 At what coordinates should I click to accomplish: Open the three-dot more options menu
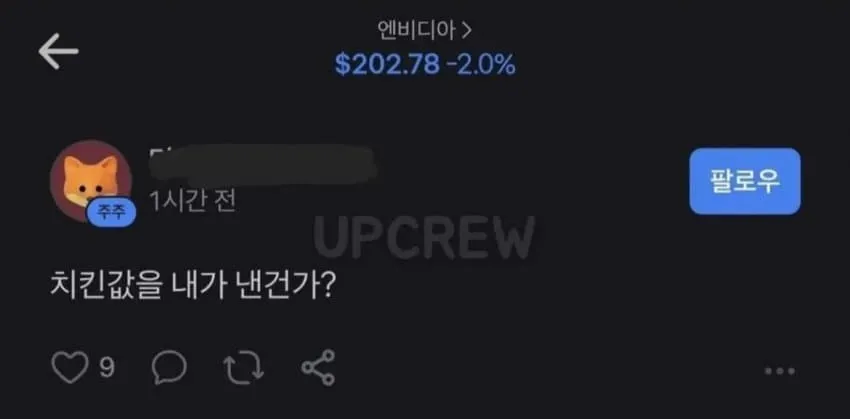[780, 371]
